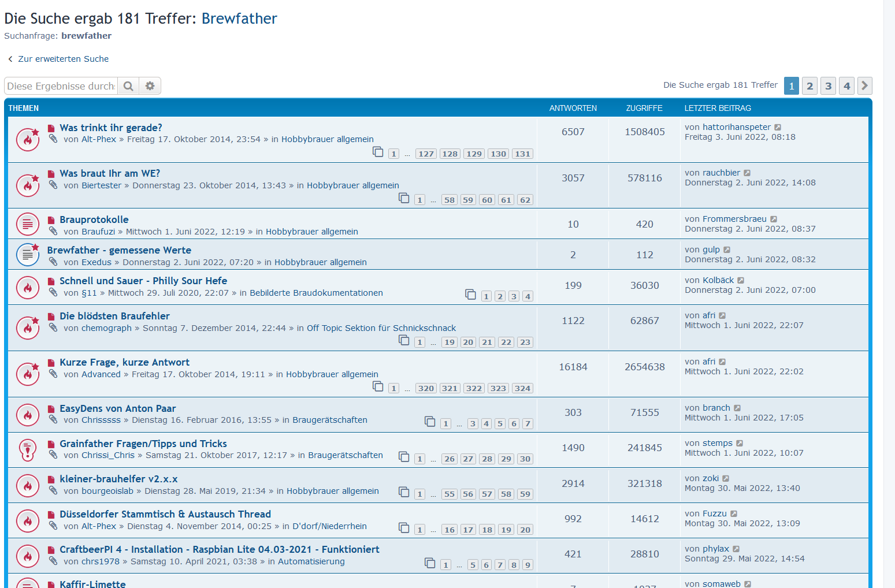Click 'Brewfather' in the results heading
The image size is (895, 588).
(x=239, y=18)
